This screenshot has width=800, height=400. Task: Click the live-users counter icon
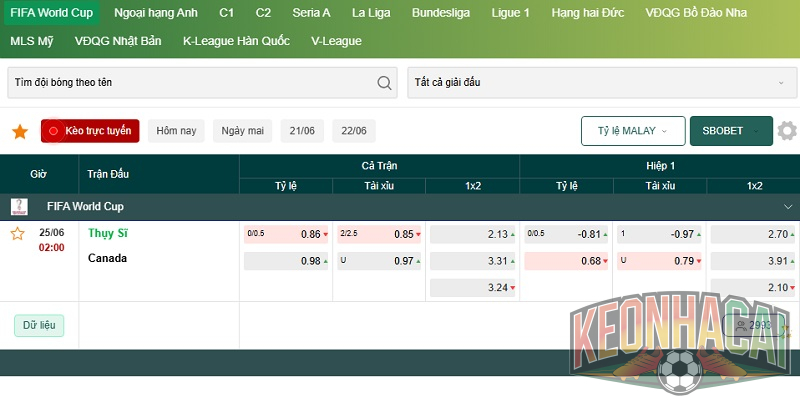(741, 326)
